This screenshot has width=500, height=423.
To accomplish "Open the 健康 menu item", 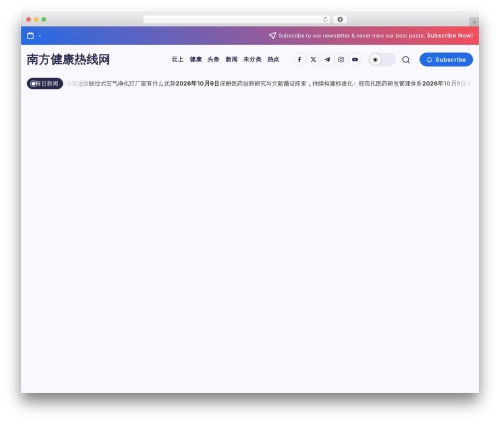I will pos(196,59).
